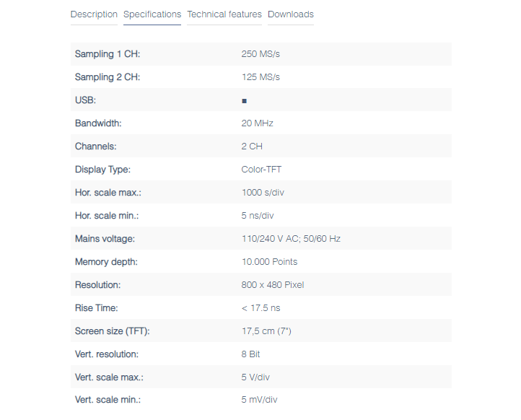The image size is (521, 420).
Task: Click the 10.000 Points memory depth value
Action: pyautogui.click(x=269, y=262)
